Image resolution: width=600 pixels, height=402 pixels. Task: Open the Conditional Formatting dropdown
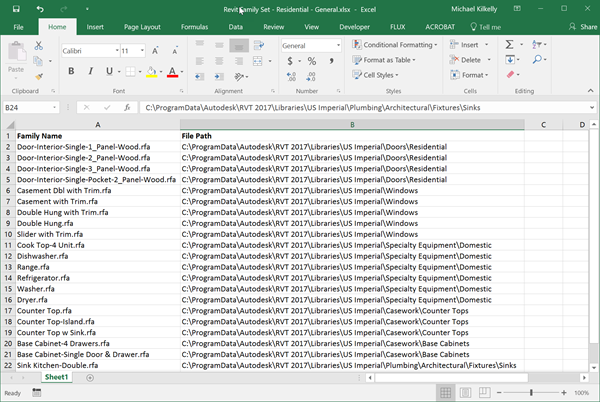click(x=395, y=45)
